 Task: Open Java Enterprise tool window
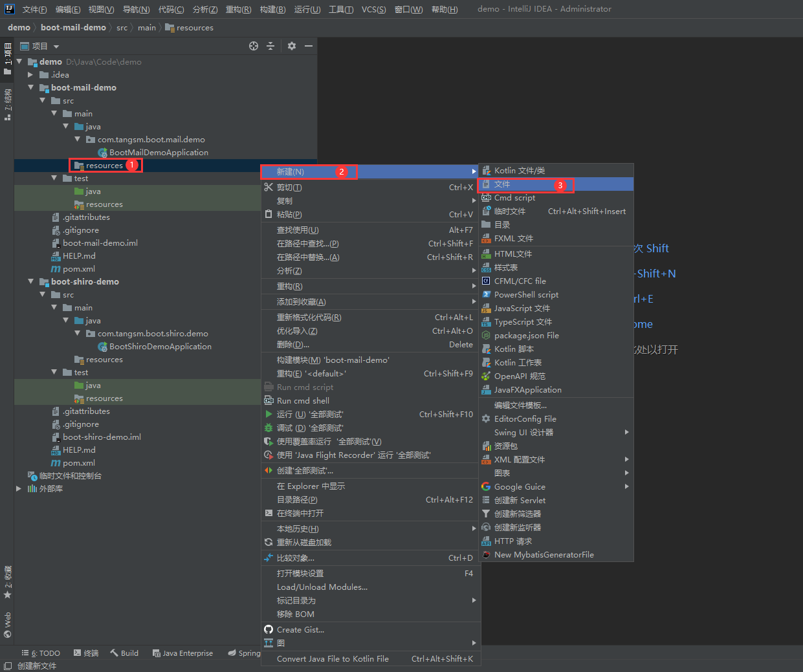pyautogui.click(x=182, y=653)
